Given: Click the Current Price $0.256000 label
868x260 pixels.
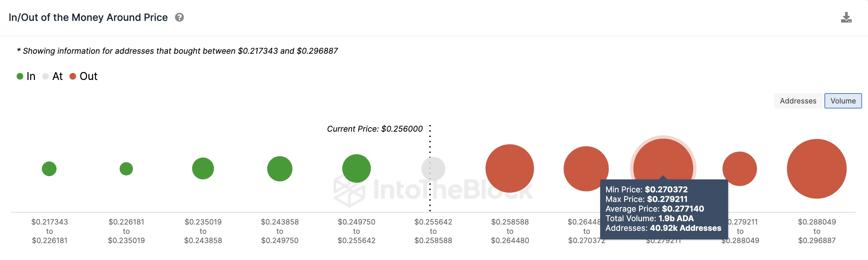Looking at the screenshot, I should click(x=375, y=129).
